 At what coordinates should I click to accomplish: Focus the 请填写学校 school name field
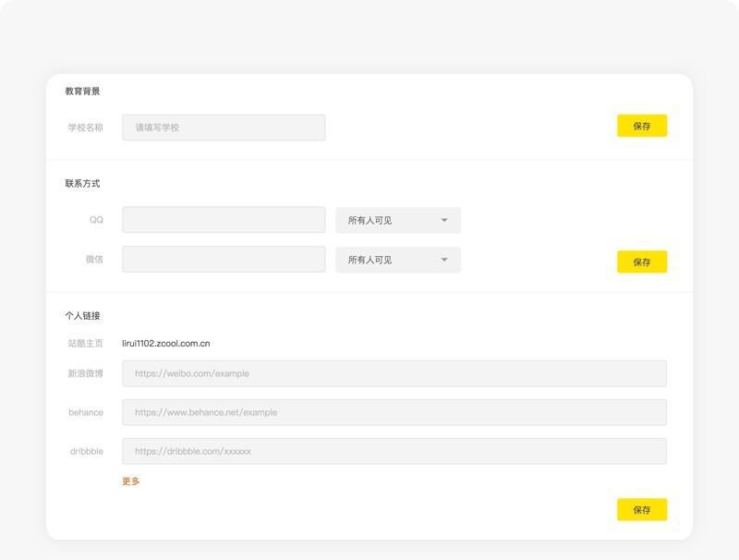[224, 128]
